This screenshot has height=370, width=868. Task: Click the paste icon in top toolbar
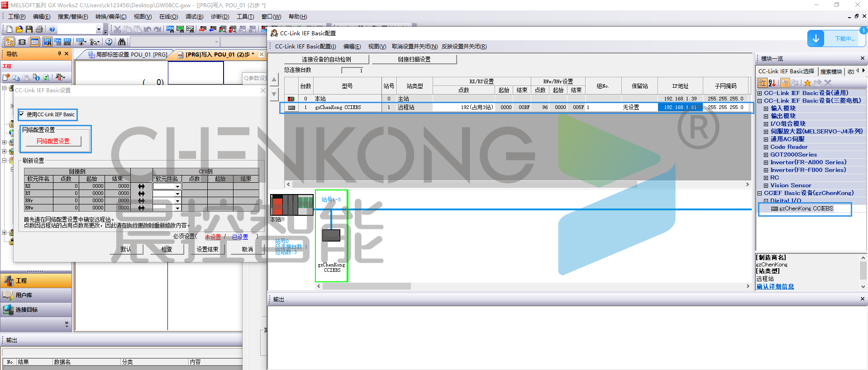[138, 29]
